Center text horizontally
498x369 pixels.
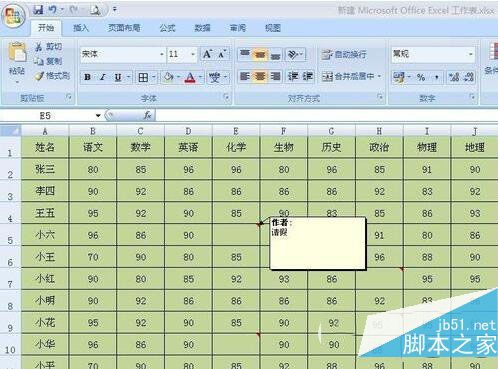click(260, 77)
